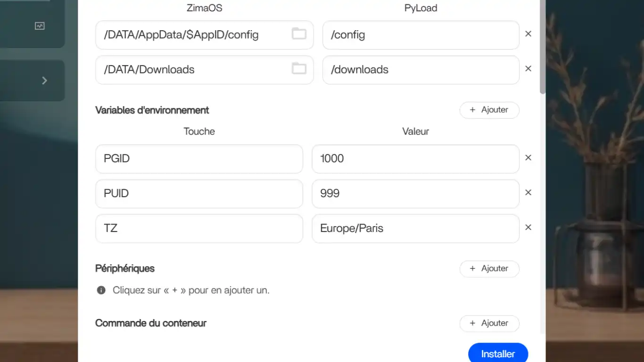Add a device in Périphériques section

(489, 269)
